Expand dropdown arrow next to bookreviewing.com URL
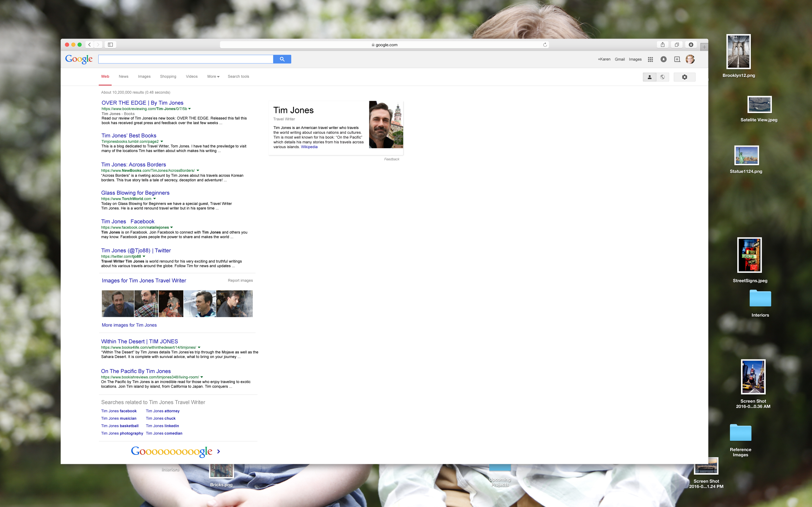The image size is (812, 507). click(x=189, y=109)
